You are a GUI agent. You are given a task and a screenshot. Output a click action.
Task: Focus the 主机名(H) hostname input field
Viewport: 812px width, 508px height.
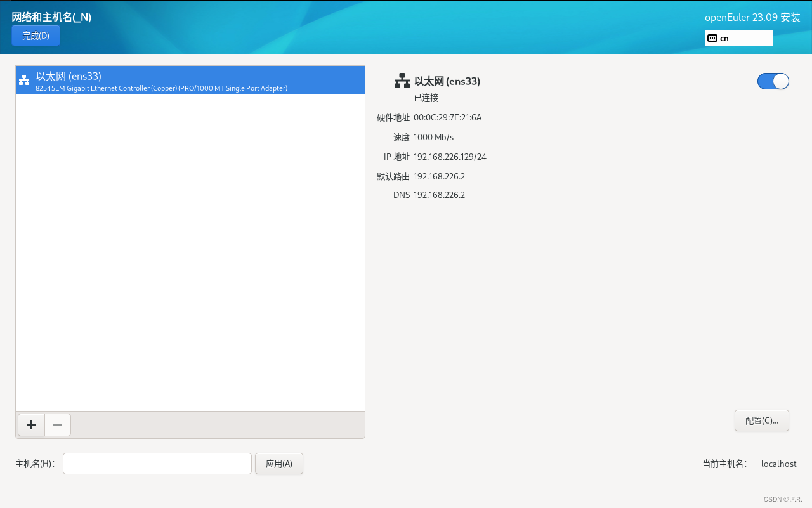click(157, 464)
